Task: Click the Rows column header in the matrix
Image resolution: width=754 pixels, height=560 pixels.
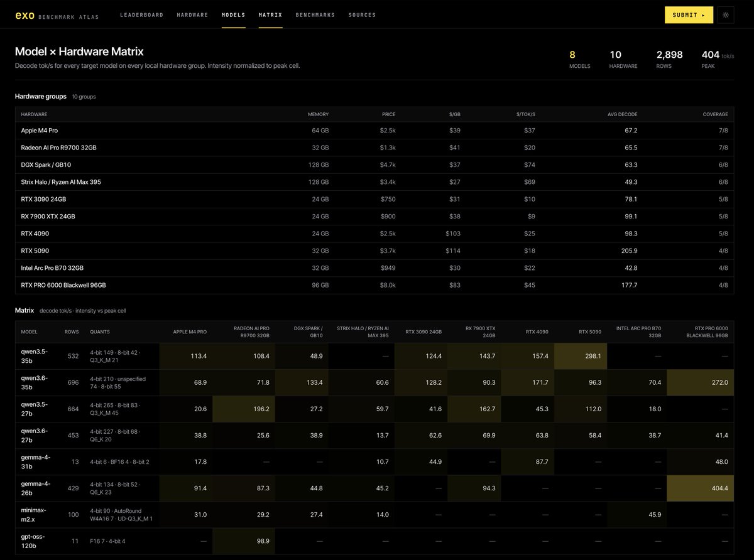Action: [x=72, y=331]
